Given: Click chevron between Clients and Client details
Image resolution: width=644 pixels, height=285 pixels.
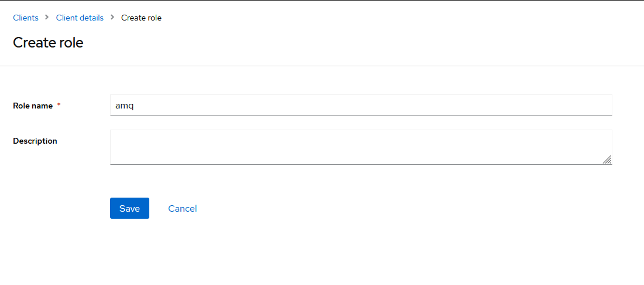Looking at the screenshot, I should click(x=47, y=18).
